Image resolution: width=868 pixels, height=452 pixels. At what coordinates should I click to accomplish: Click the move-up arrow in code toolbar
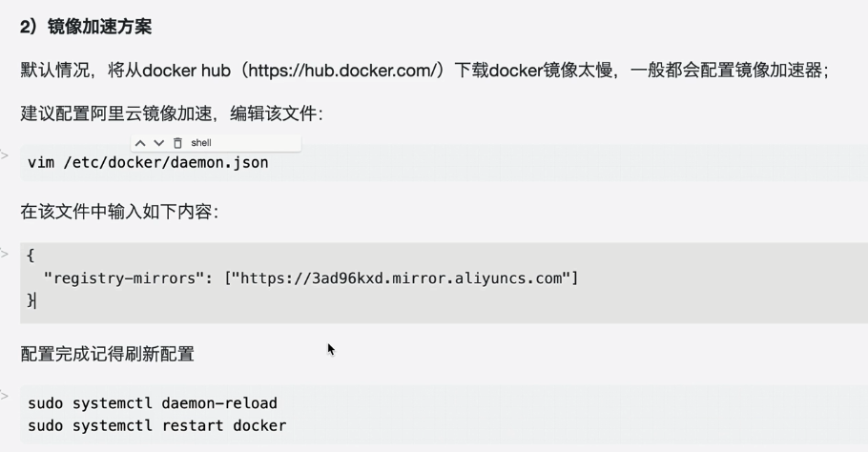(140, 143)
